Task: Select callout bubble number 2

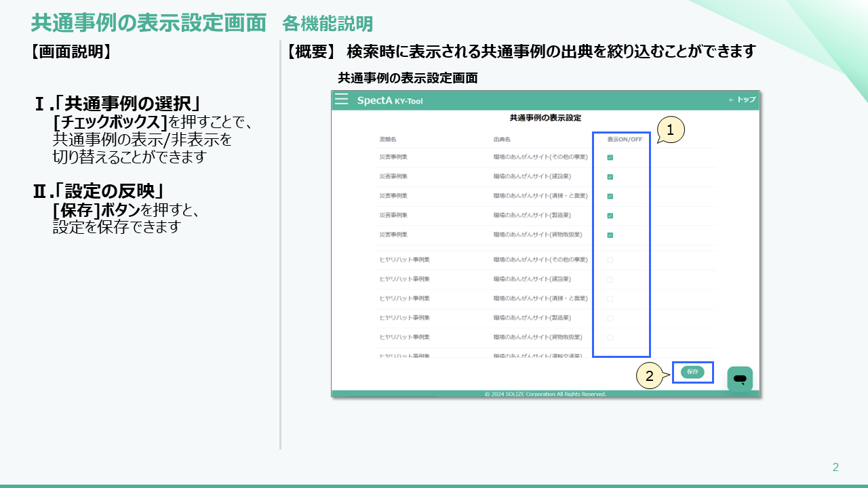Action: coord(649,377)
